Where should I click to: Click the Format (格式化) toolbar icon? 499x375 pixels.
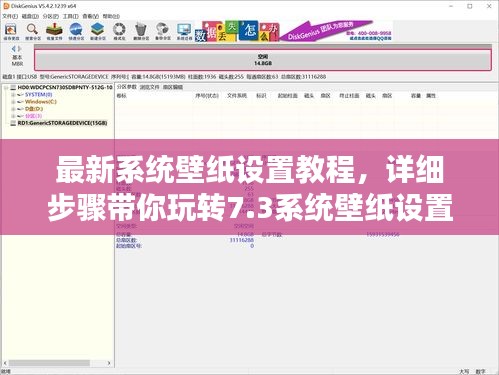(119, 32)
